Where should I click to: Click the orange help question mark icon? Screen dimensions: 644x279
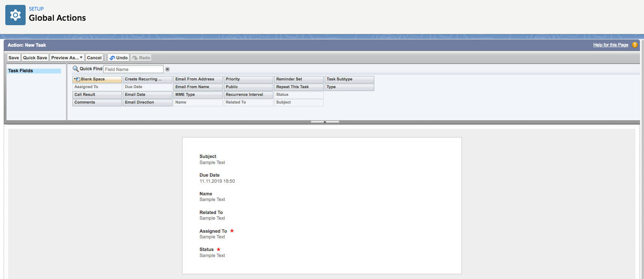pyautogui.click(x=634, y=45)
